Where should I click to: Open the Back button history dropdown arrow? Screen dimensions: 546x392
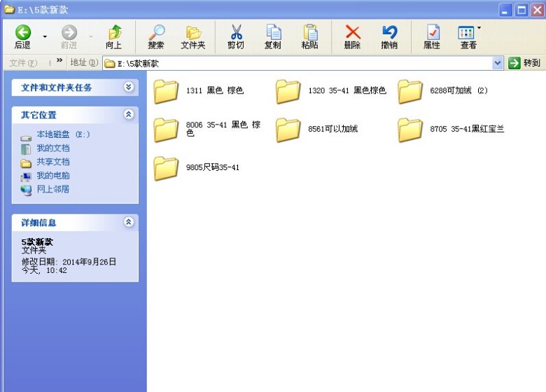(45, 36)
